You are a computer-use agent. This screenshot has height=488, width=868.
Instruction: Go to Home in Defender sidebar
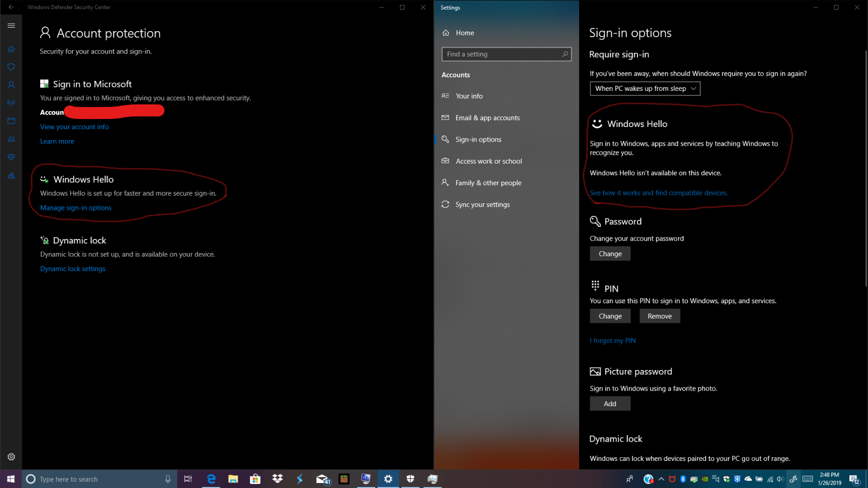click(x=11, y=49)
